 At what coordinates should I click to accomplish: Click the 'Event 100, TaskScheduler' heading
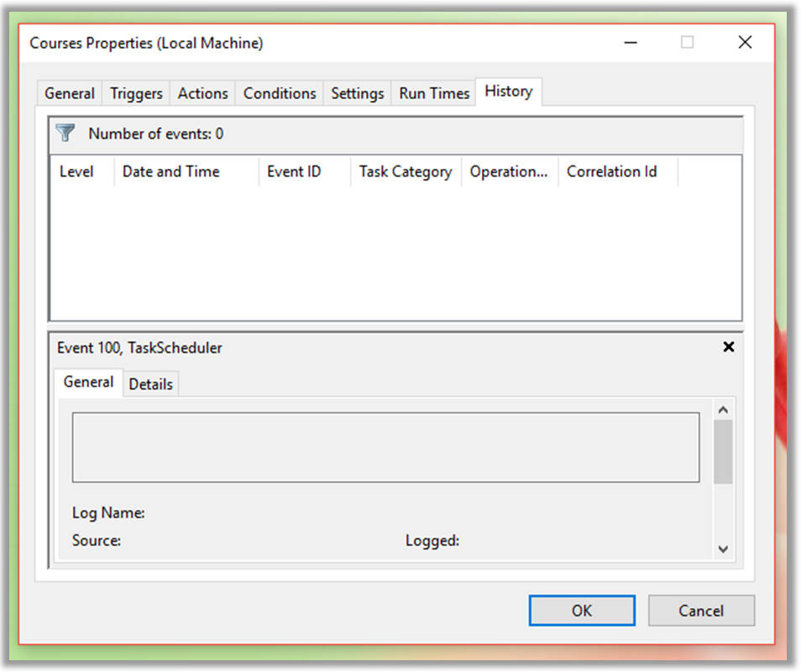point(139,348)
